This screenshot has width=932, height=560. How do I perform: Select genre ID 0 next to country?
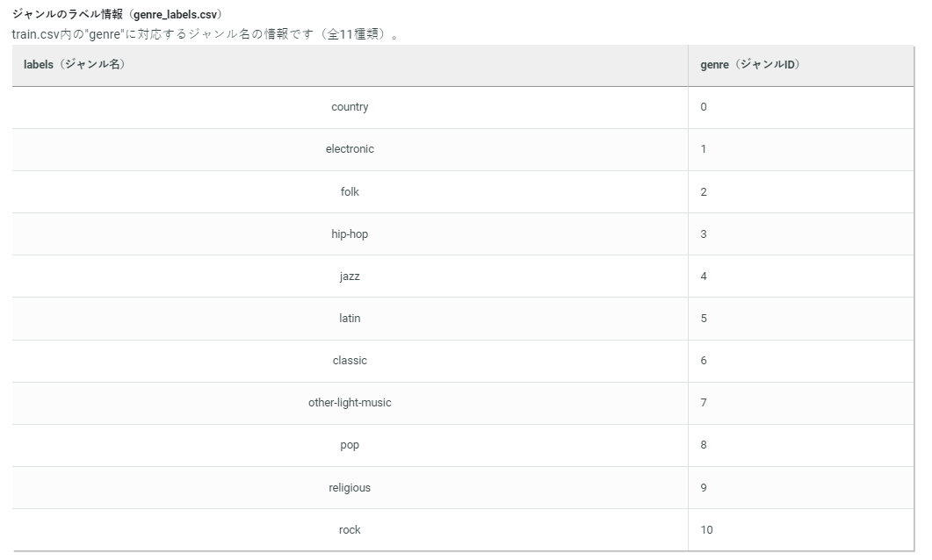(x=702, y=107)
